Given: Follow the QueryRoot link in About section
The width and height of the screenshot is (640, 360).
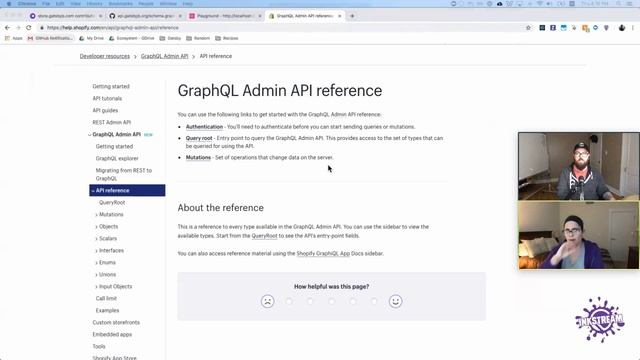Looking at the screenshot, I should [x=264, y=236].
